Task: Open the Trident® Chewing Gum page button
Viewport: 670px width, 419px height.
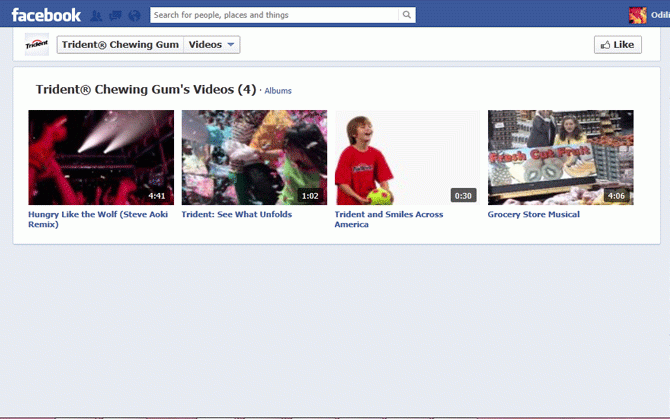Action: point(120,45)
